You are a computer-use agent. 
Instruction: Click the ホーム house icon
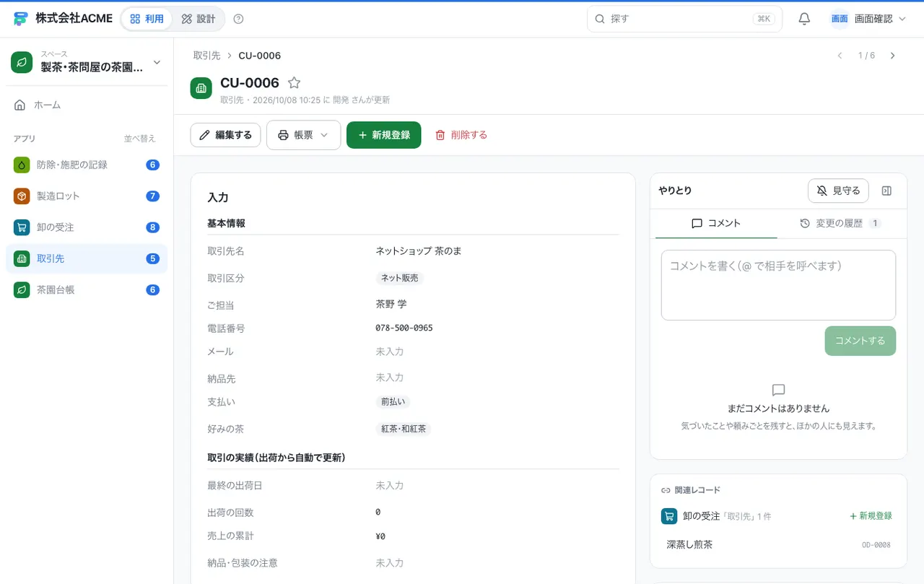click(20, 105)
